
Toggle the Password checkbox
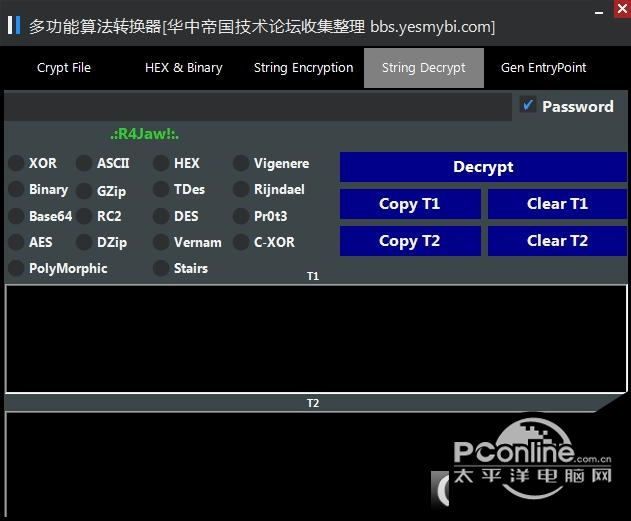[x=528, y=105]
